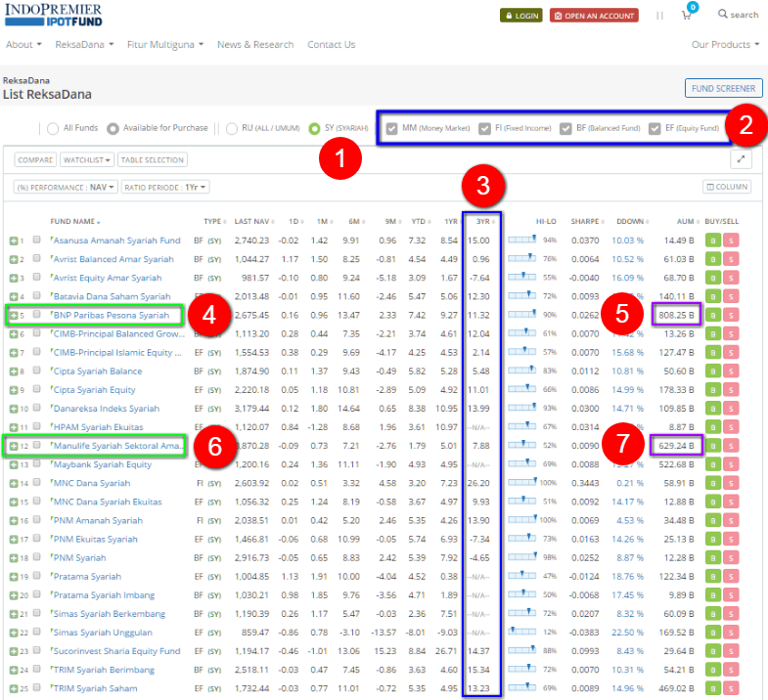768x700 pixels.
Task: Open the Danareksa Indeks Syariah fund link
Action: pos(106,409)
